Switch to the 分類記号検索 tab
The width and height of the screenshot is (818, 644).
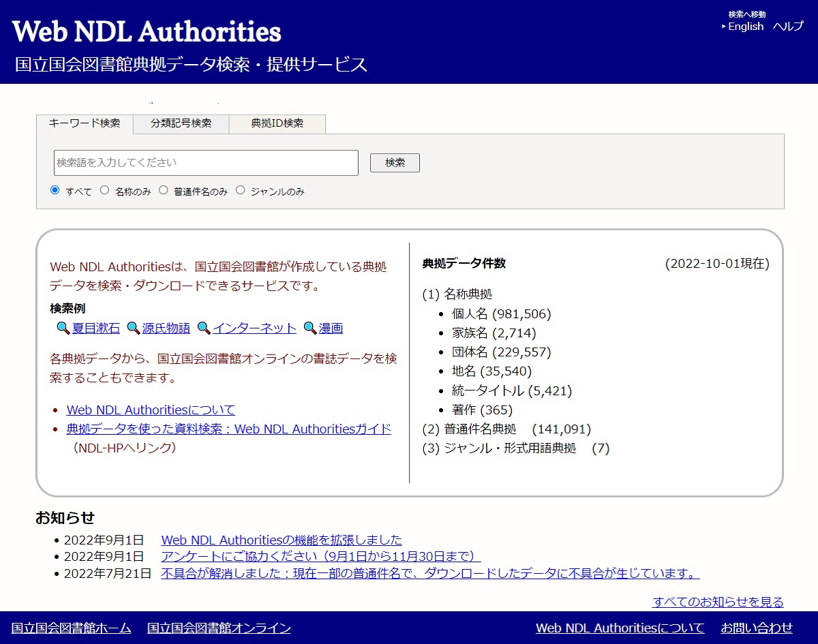click(179, 124)
